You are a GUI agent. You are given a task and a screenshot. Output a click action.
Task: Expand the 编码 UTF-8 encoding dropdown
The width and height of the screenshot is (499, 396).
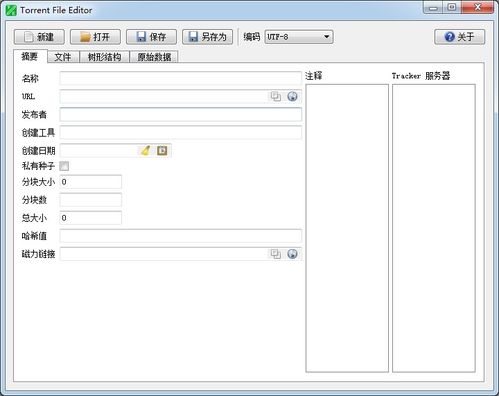(x=299, y=37)
